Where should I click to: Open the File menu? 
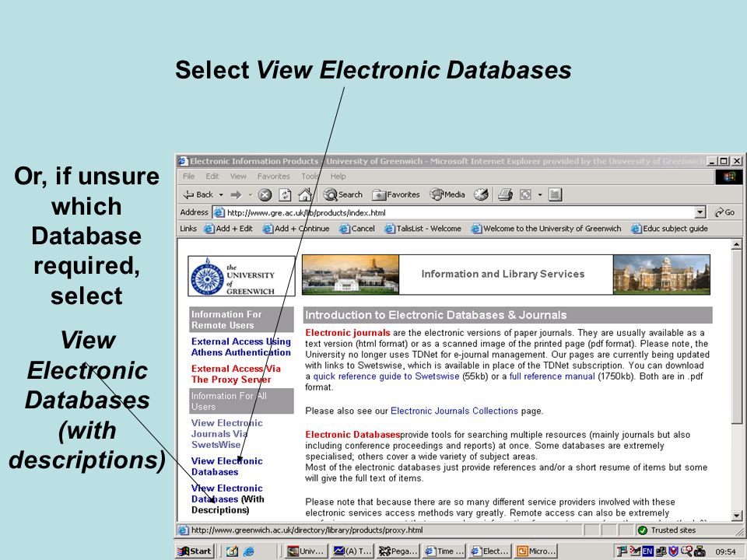coord(188,177)
